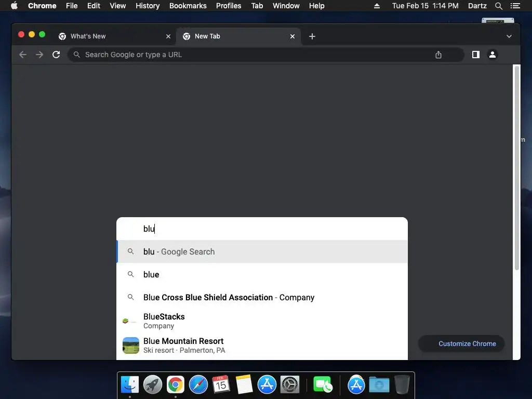Screen dimensions: 532x399
Task: Select the blu - Google Search suggestion
Action: [262, 251]
